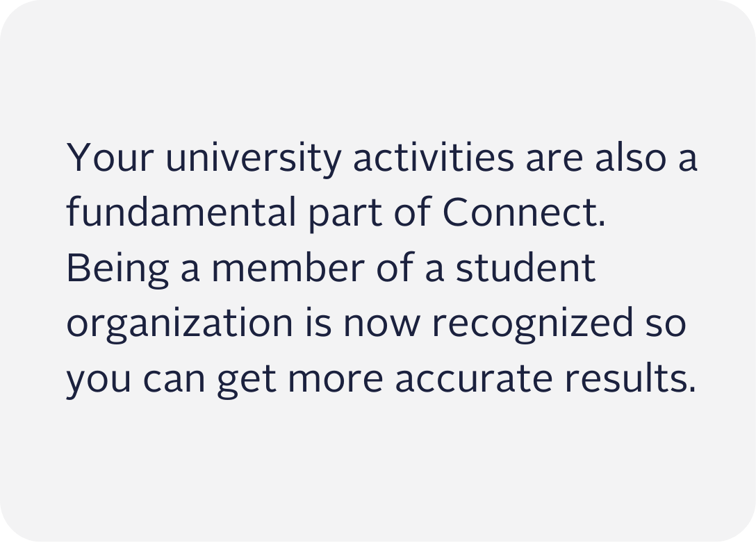
Task: Click the word "Being" starting third line
Action: click(117, 270)
